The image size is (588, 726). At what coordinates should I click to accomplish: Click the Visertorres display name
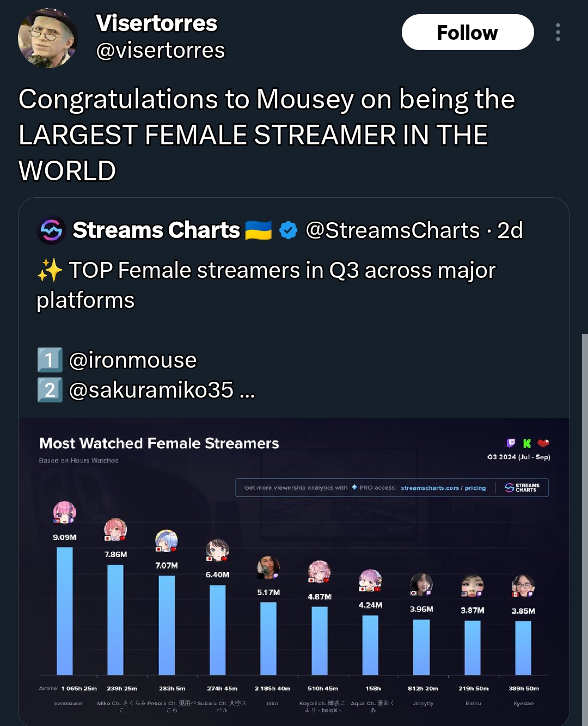pyautogui.click(x=157, y=23)
